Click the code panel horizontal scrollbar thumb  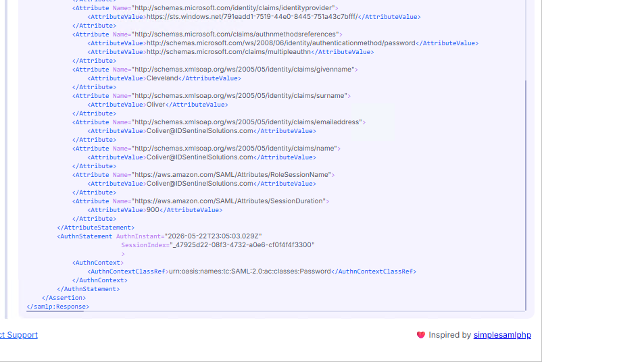[55, 311]
